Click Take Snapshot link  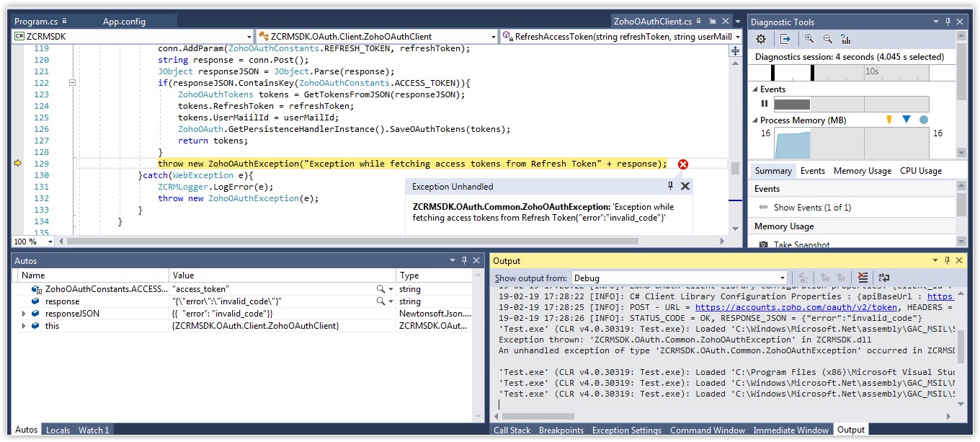point(802,245)
